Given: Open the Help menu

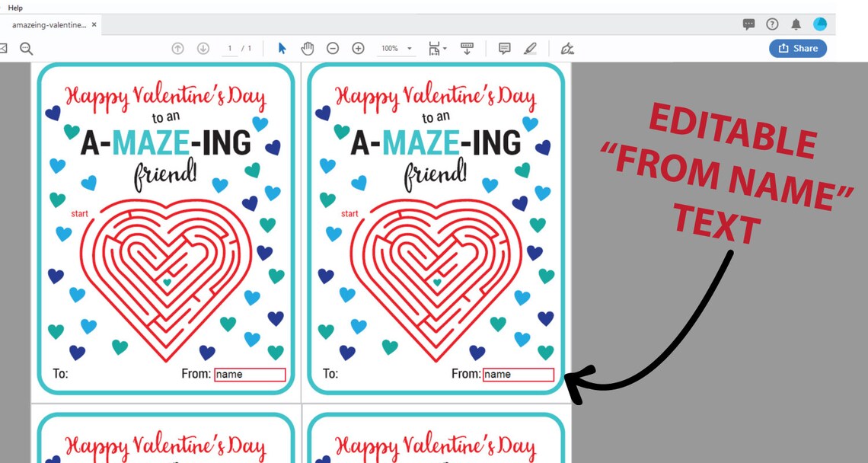Looking at the screenshot, I should point(15,8).
